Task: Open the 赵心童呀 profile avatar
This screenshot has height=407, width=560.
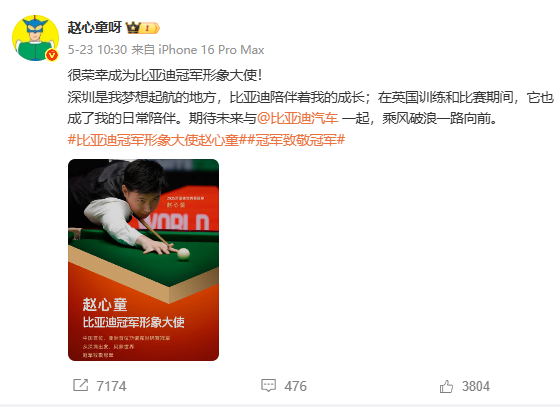Action: pyautogui.click(x=35, y=38)
